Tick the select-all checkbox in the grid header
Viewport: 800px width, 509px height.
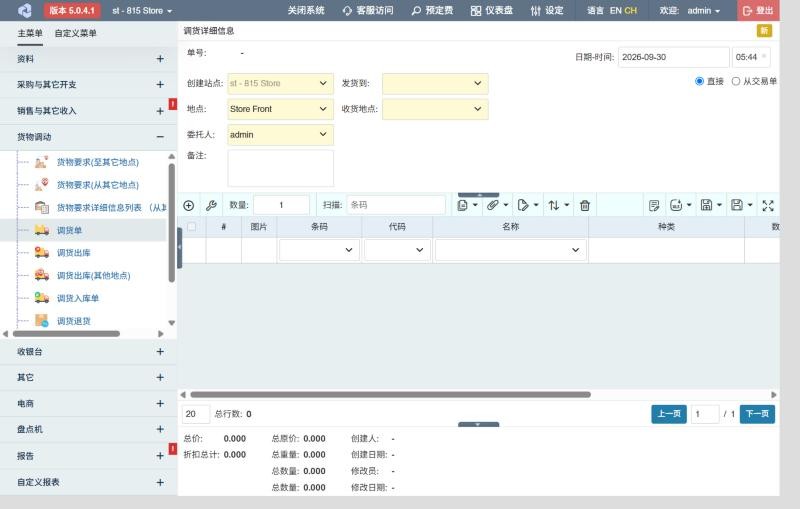point(192,226)
